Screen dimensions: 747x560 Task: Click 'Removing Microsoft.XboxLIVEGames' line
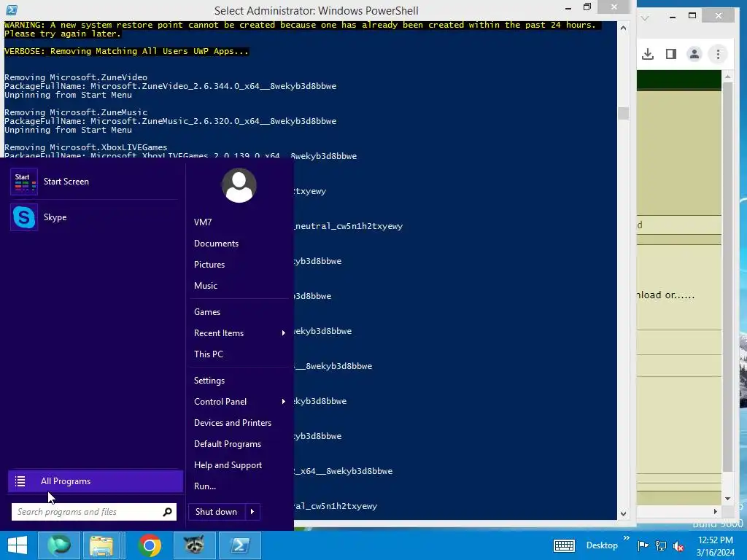(x=86, y=147)
